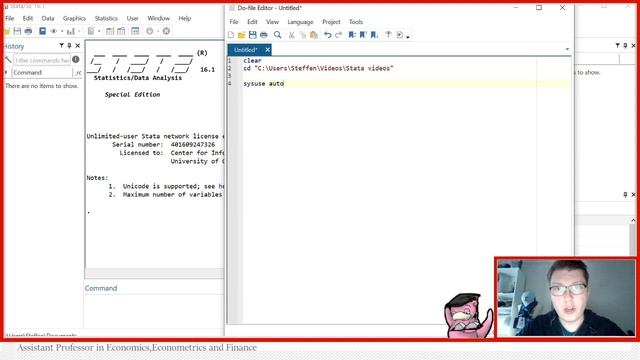This screenshot has width=640, height=360.
Task: Expand the Graph icon dropdown arrow
Action: click(x=79, y=31)
